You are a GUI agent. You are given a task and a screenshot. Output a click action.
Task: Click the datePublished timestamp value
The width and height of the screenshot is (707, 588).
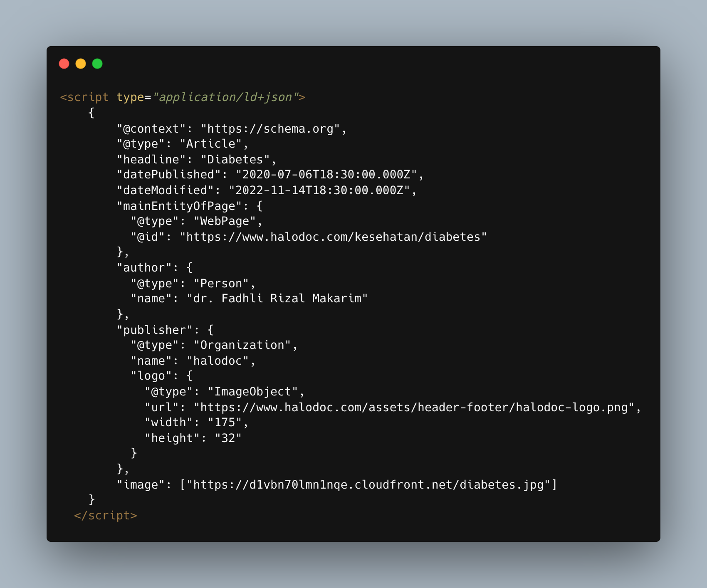click(326, 175)
